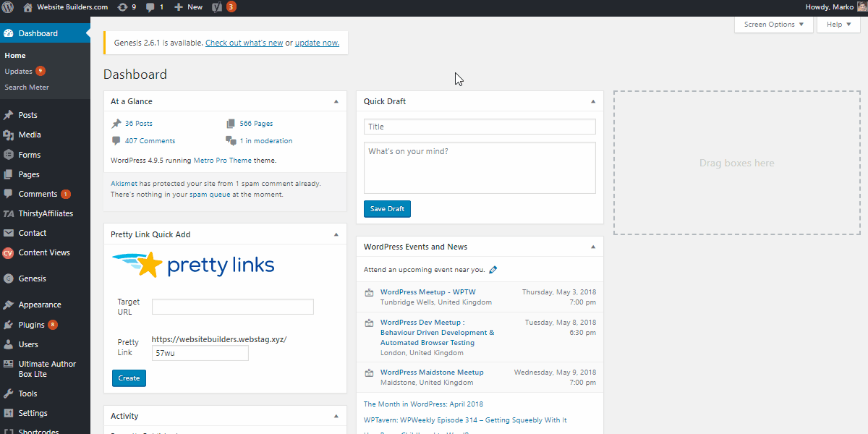This screenshot has width=868, height=434.
Task: Click the Media icon in sidebar
Action: point(8,135)
